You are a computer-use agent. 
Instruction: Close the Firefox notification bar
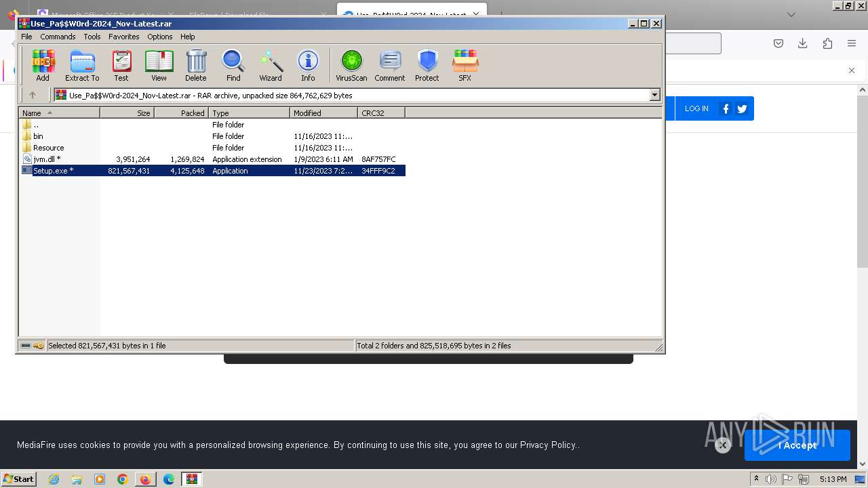[x=852, y=70]
